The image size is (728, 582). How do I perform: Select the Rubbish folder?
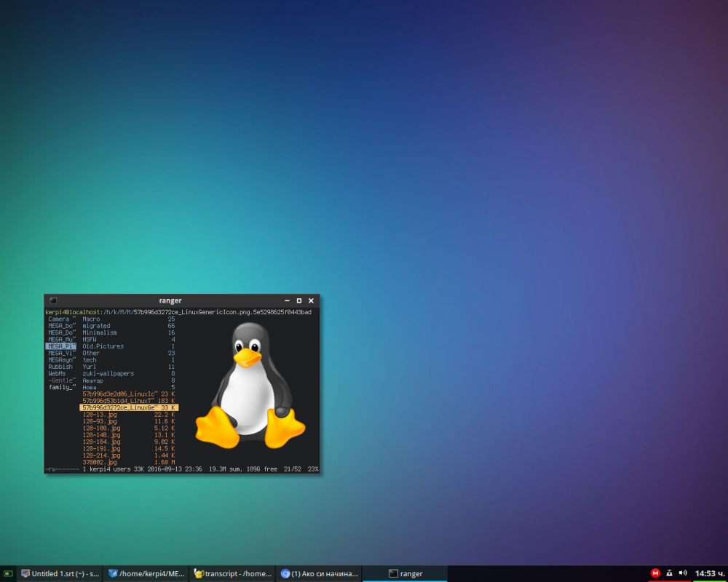tap(61, 367)
